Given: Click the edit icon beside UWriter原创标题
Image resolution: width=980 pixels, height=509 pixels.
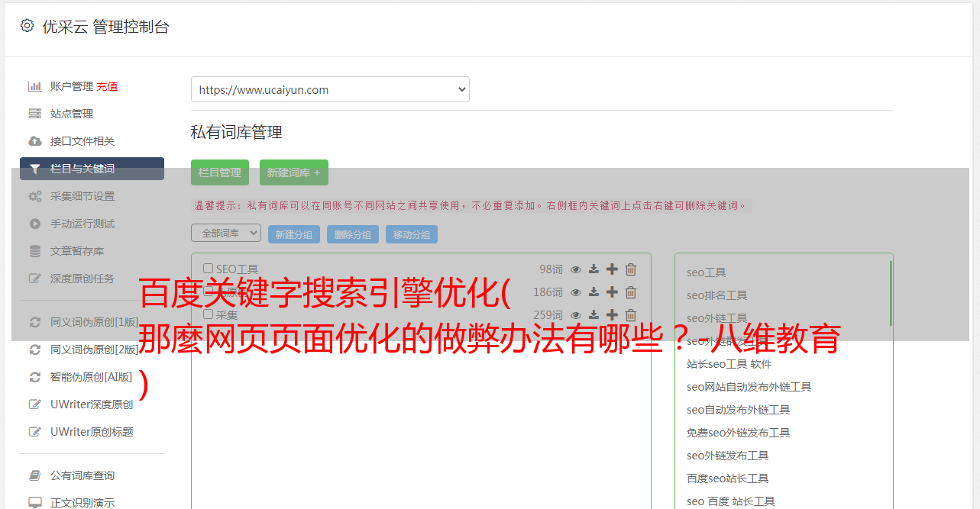Looking at the screenshot, I should [x=35, y=432].
